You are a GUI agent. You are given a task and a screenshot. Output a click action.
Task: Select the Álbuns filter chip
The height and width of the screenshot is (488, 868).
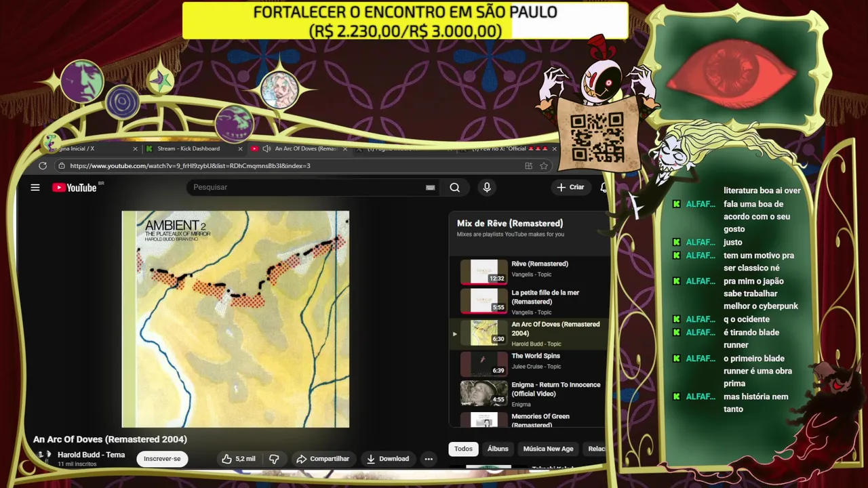click(x=498, y=449)
